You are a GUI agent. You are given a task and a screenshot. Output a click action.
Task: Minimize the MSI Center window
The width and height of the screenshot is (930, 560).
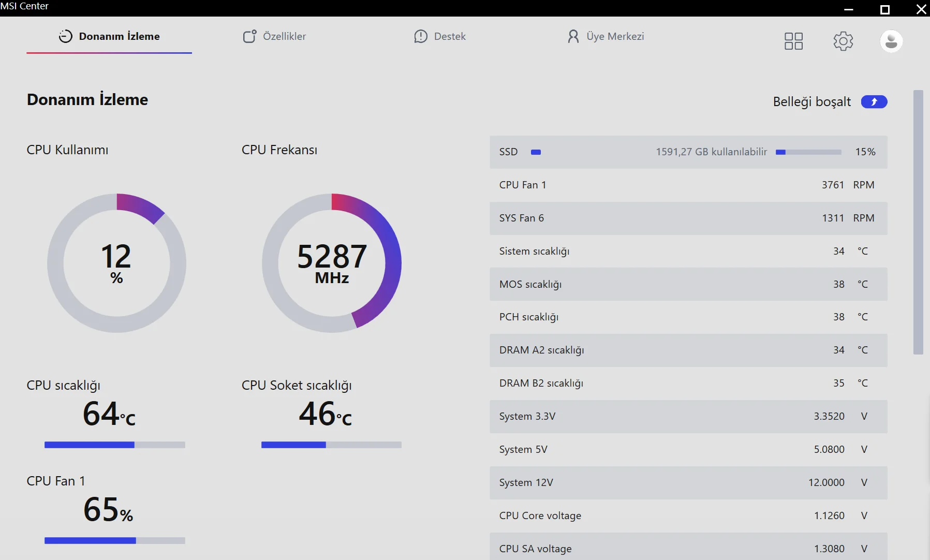[x=849, y=9]
